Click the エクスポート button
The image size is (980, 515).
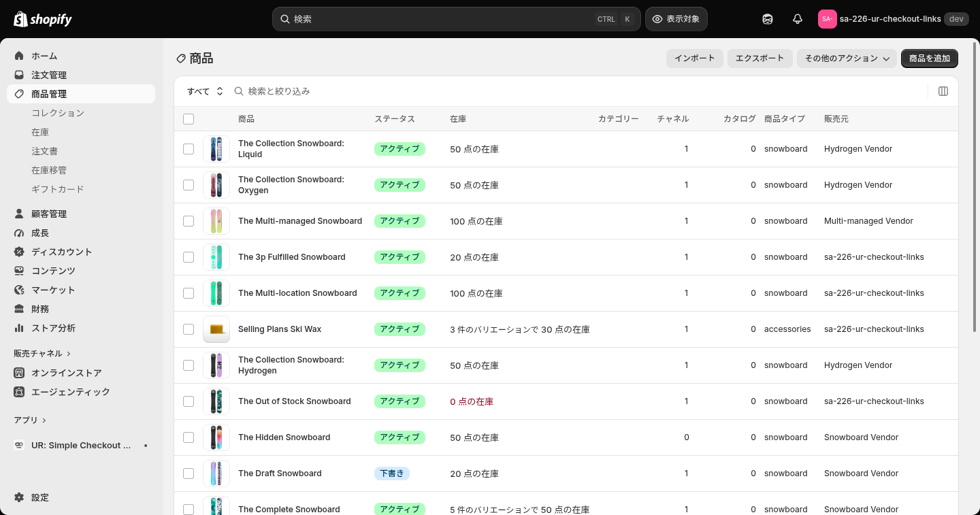tap(760, 59)
